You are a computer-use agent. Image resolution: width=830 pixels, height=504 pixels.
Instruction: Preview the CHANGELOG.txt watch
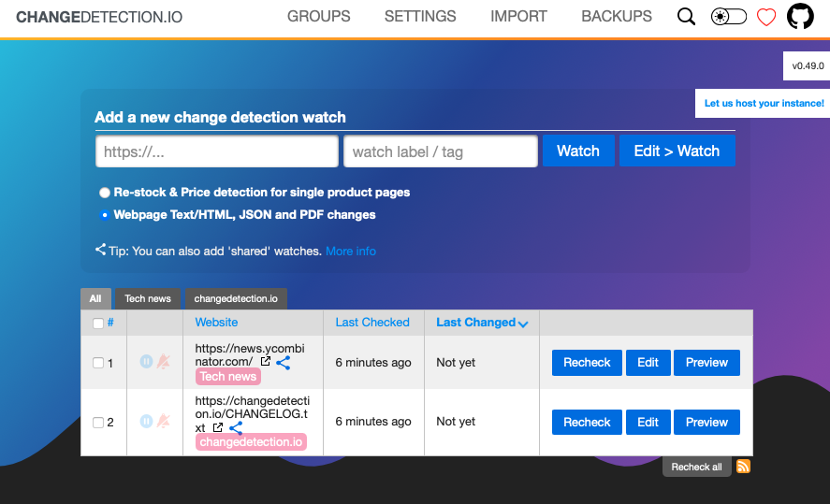tap(706, 422)
